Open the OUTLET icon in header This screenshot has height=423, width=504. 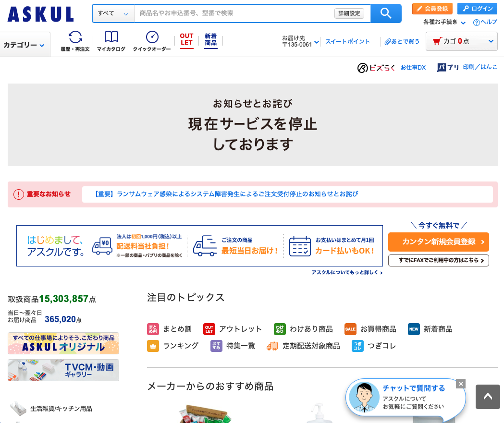point(186,40)
